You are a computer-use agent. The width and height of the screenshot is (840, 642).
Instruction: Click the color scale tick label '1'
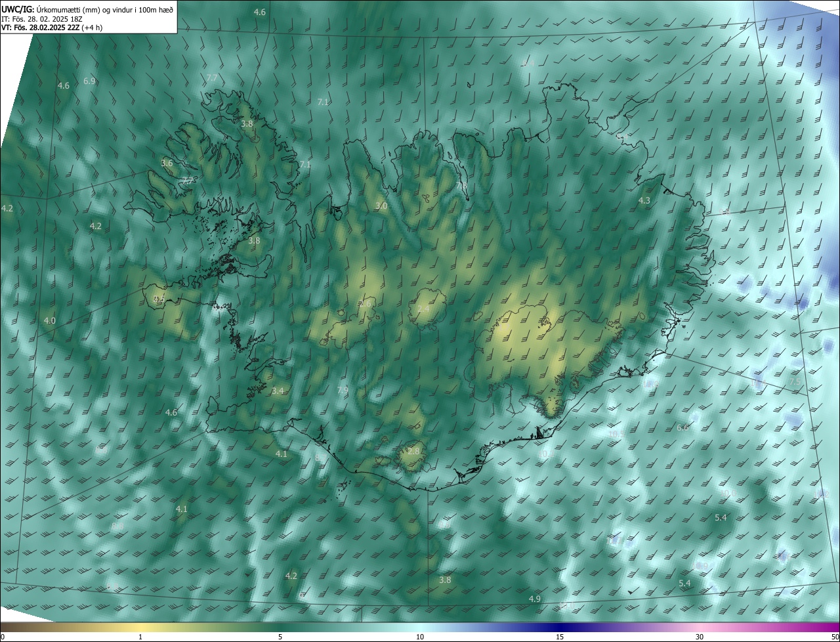(140, 637)
